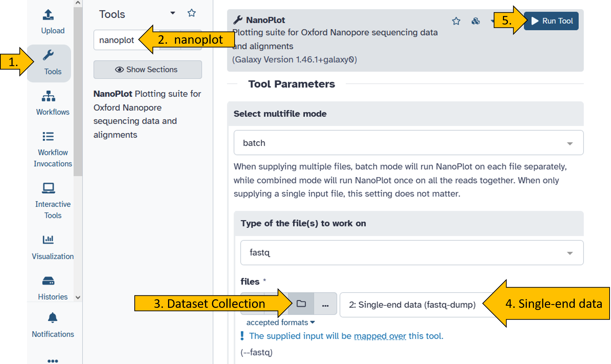Click the (--fastq) option text
The height and width of the screenshot is (364, 611).
[x=256, y=352]
